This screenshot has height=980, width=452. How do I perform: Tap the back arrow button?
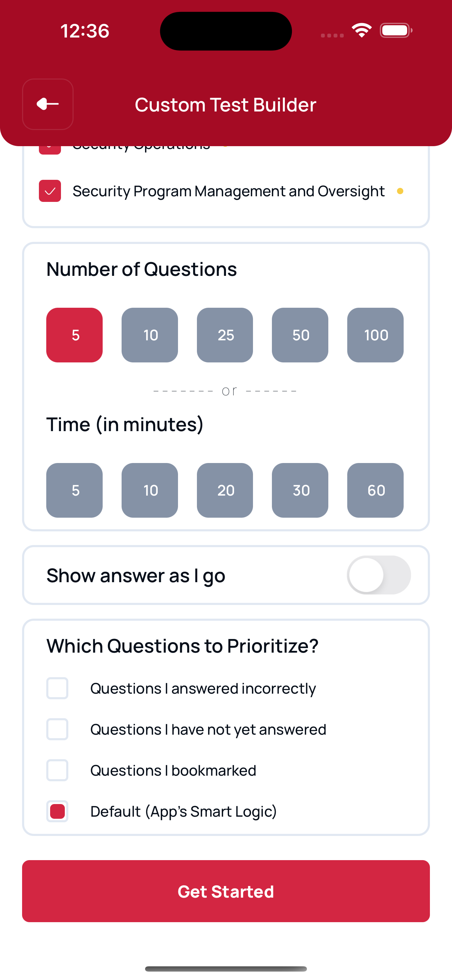48,104
